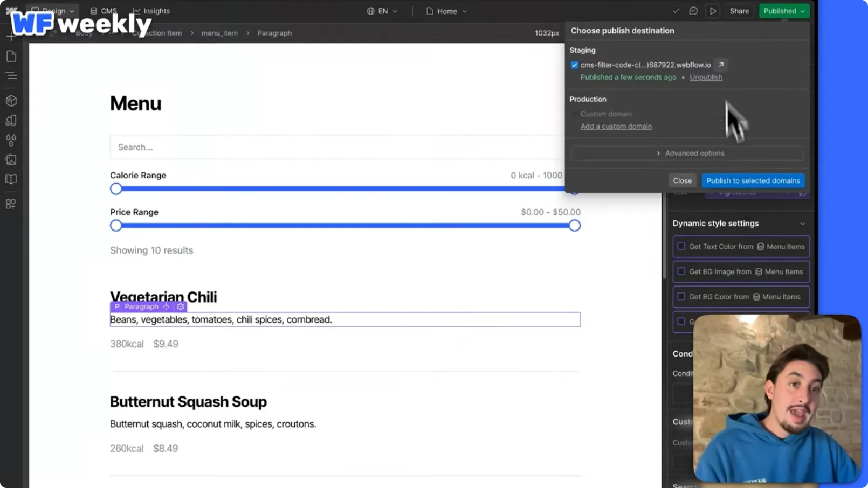The height and width of the screenshot is (488, 868).
Task: Open the Variables panel icon
Action: tap(11, 120)
